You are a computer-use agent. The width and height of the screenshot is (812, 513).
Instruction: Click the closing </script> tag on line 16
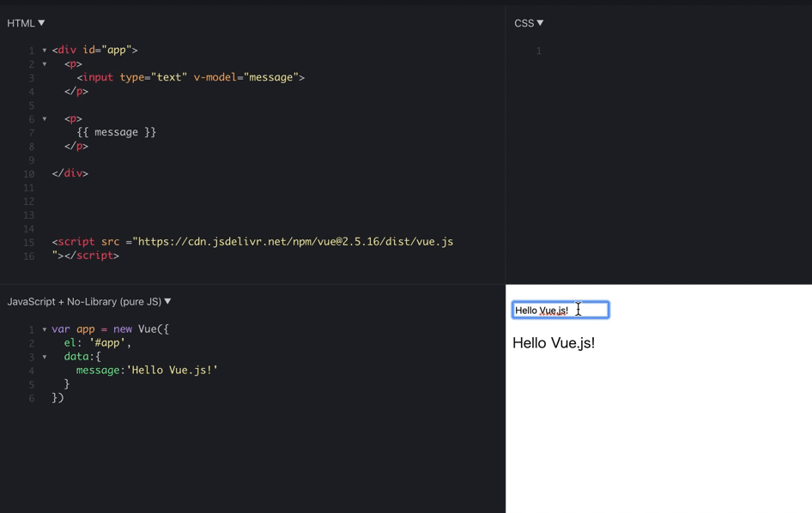point(92,256)
